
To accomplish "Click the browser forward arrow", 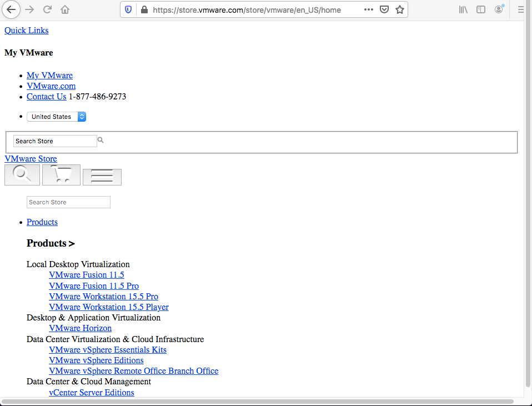I will click(29, 9).
